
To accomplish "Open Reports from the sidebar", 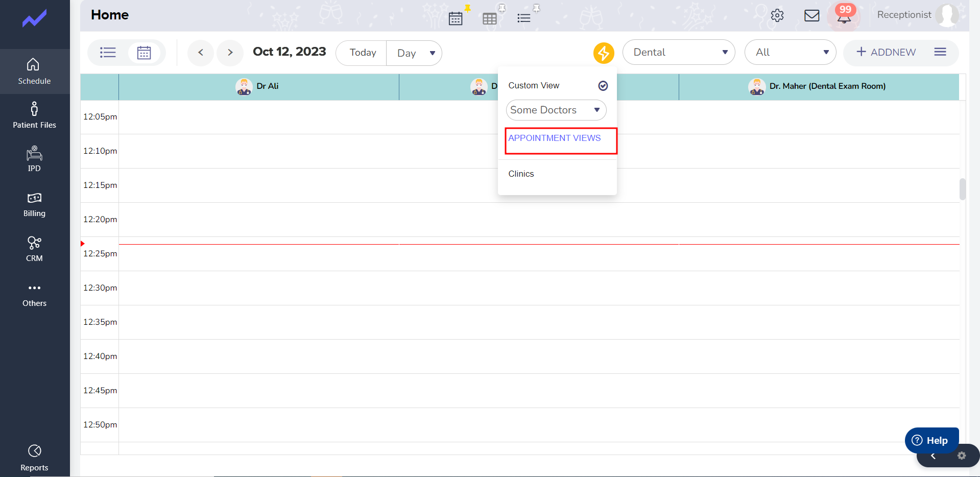I will [34, 458].
